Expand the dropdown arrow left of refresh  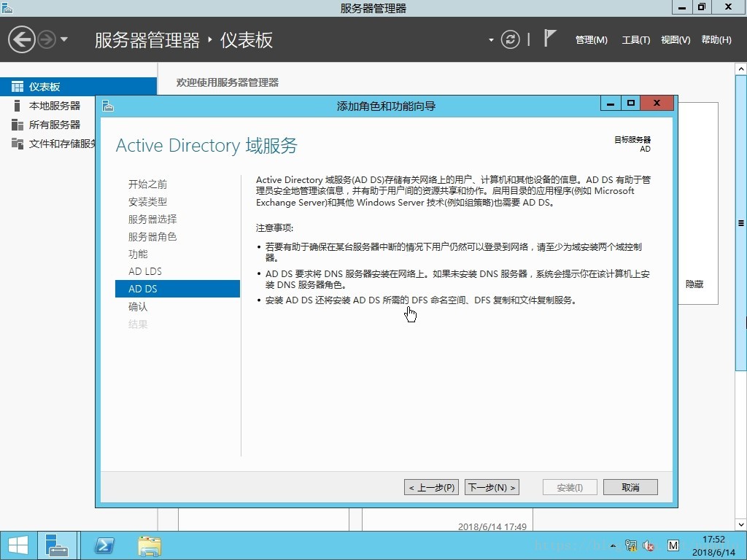point(491,40)
